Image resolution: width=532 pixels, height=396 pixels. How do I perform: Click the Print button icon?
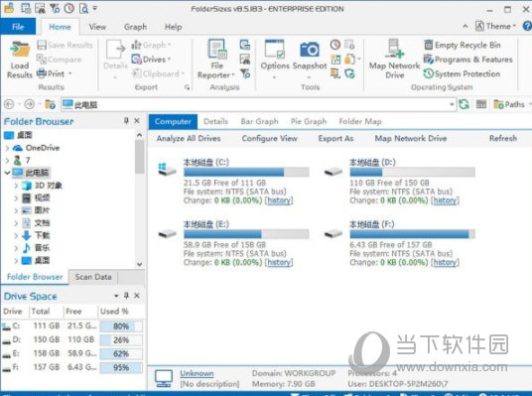point(41,73)
